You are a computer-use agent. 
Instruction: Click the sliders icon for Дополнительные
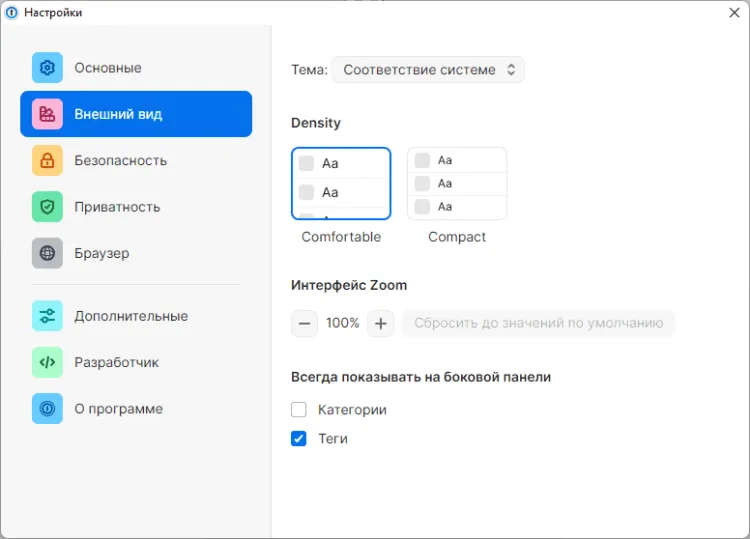click(x=47, y=316)
